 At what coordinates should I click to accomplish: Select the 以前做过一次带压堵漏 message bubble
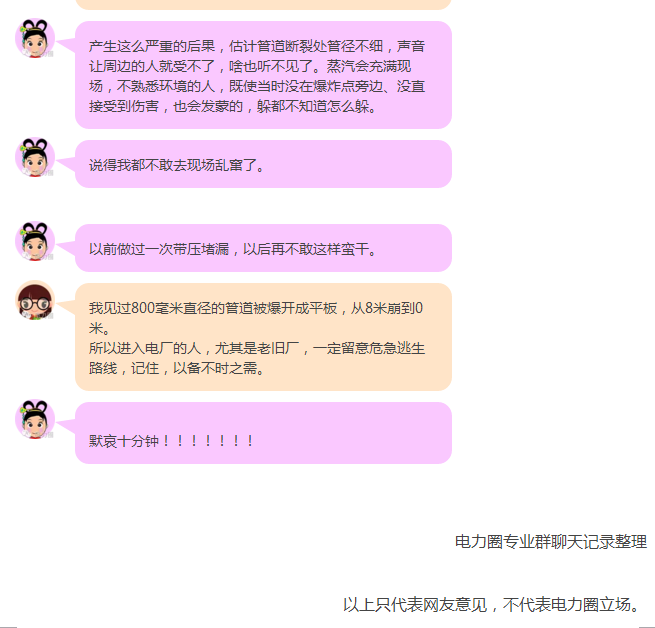pos(264,248)
